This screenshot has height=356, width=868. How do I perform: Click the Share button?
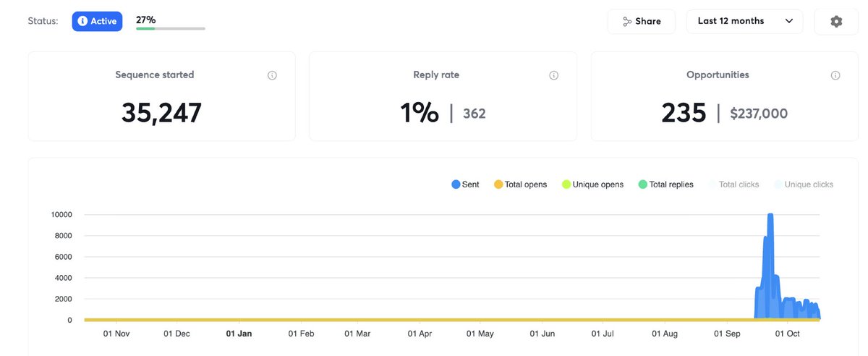[641, 22]
